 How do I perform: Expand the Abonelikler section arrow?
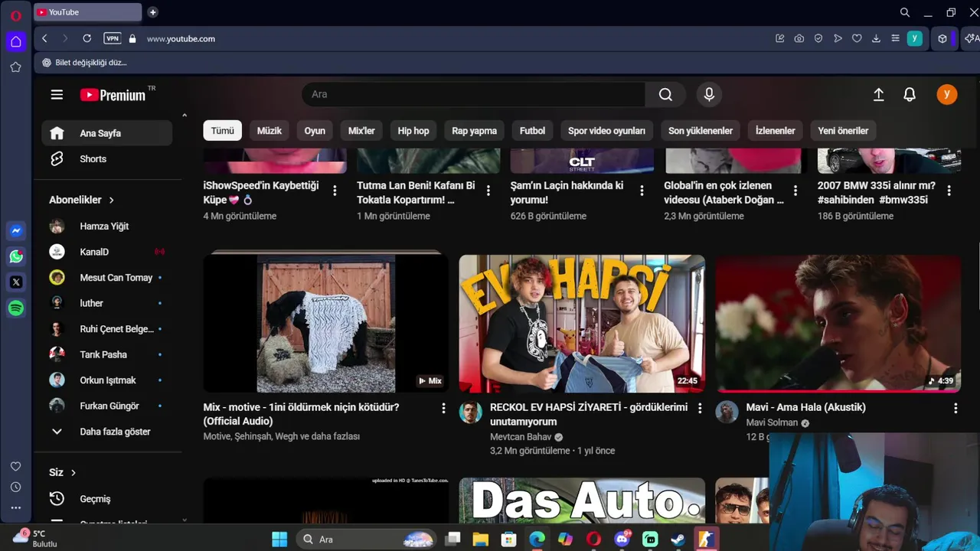[111, 200]
